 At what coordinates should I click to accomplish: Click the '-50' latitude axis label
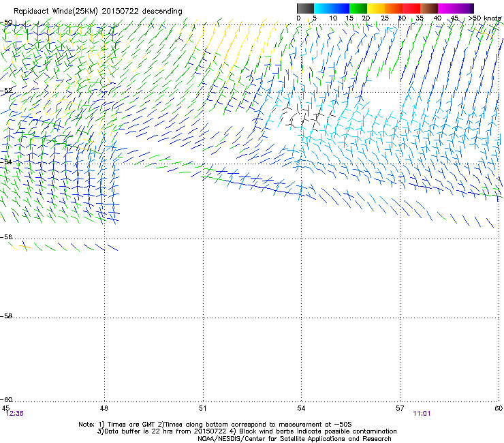[x=6, y=22]
